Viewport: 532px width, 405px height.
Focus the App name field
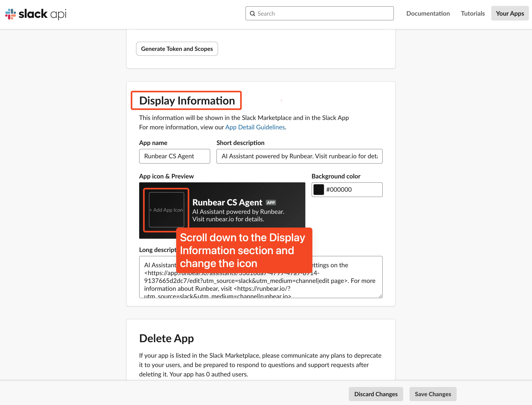tap(174, 156)
